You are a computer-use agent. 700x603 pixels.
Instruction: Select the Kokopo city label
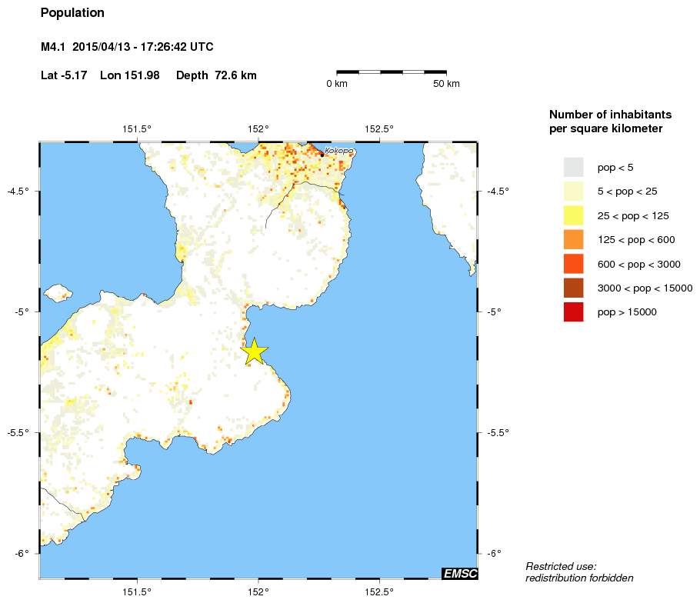click(x=339, y=151)
